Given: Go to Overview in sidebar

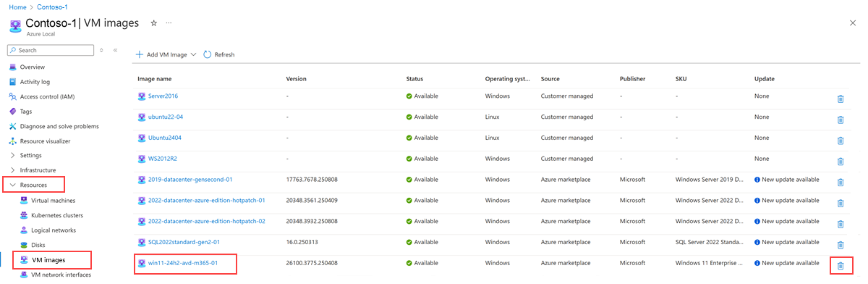Looking at the screenshot, I should pos(33,67).
